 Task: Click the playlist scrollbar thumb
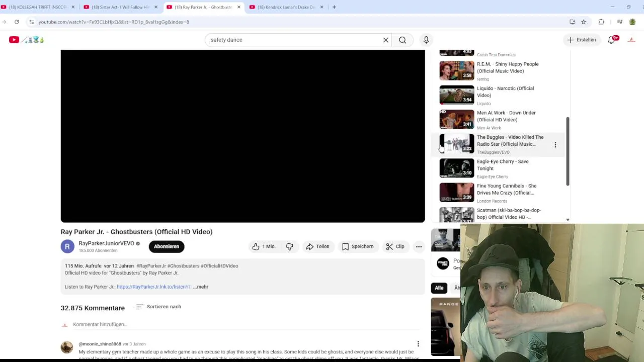tap(568, 151)
